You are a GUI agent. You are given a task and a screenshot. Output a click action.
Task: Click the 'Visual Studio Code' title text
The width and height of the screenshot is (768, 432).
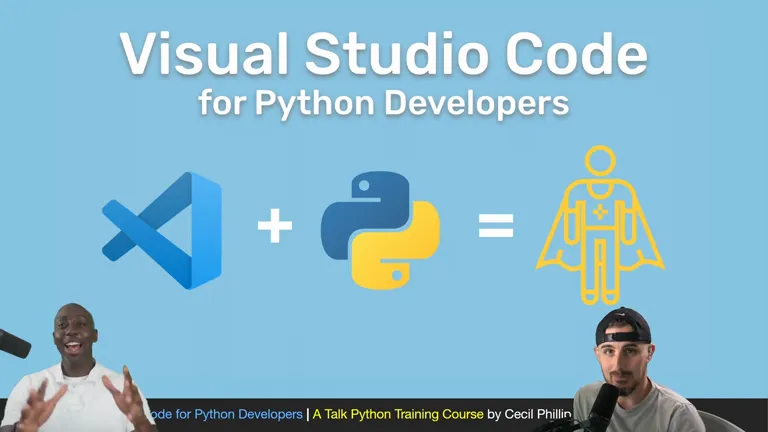(x=384, y=53)
